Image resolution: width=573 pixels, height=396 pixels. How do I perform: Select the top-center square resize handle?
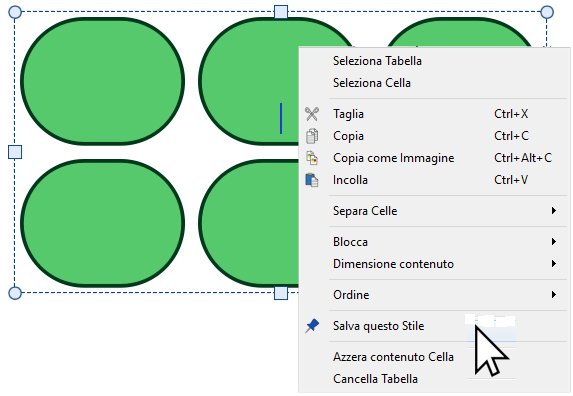pos(281,12)
